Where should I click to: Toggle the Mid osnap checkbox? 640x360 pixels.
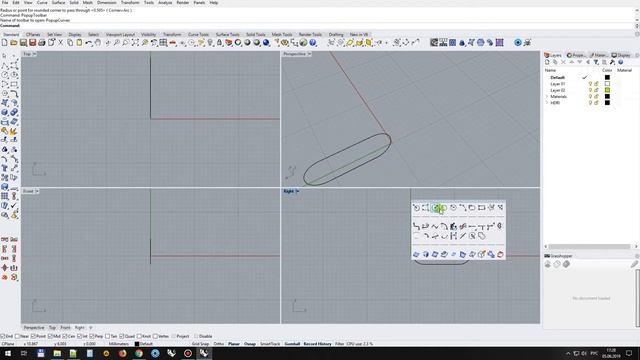pos(50,336)
